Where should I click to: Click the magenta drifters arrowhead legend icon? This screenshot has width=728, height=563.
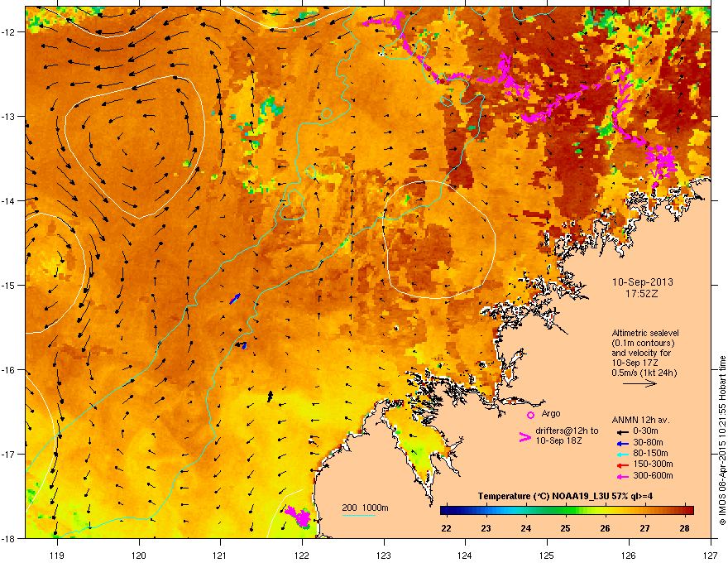pos(524,437)
